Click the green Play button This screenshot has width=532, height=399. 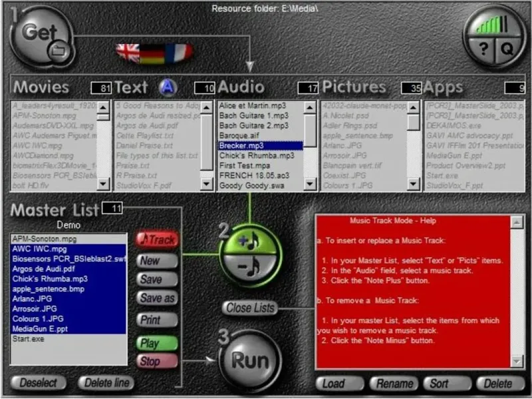[158, 343]
